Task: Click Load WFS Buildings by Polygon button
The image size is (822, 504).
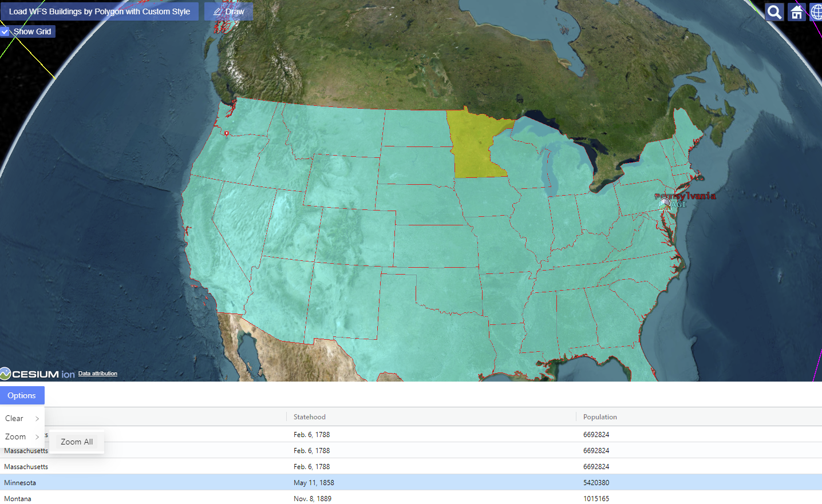Action: coord(100,11)
